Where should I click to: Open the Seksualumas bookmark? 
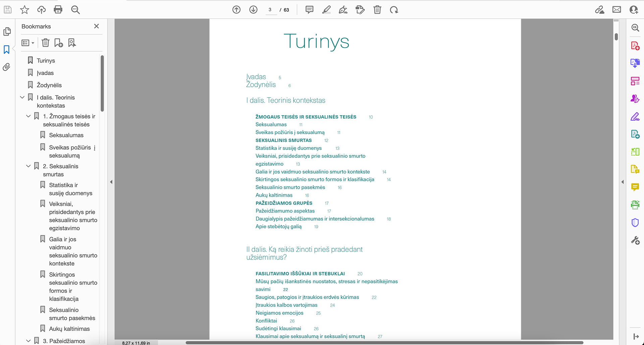tap(66, 135)
